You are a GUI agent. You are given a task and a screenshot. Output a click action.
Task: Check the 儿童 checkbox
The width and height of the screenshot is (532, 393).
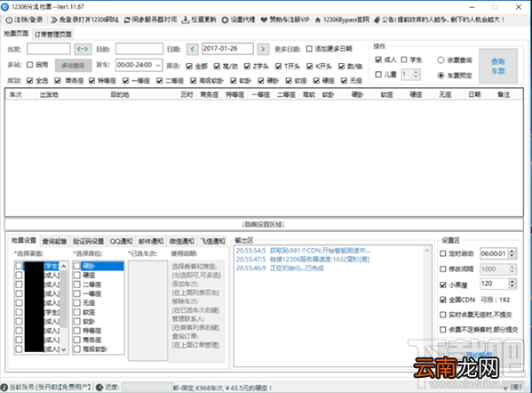coord(378,74)
